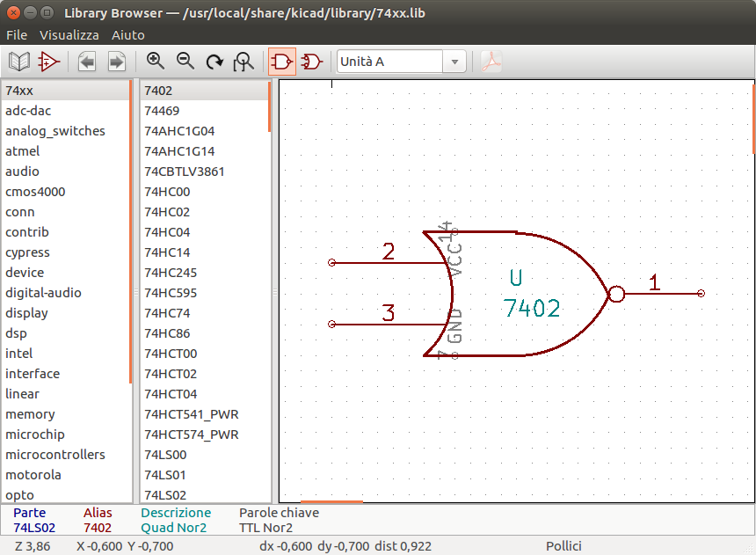Redraw the view with the refresh icon
The width and height of the screenshot is (756, 555).
click(214, 62)
